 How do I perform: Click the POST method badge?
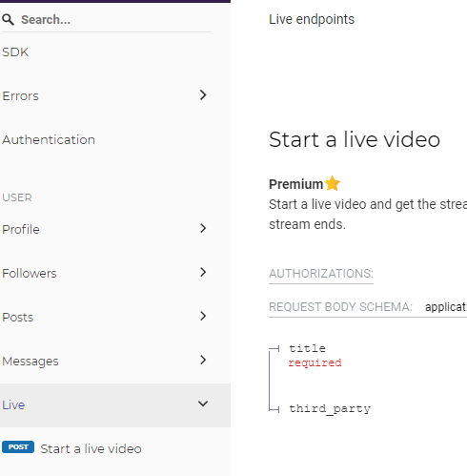click(x=18, y=447)
